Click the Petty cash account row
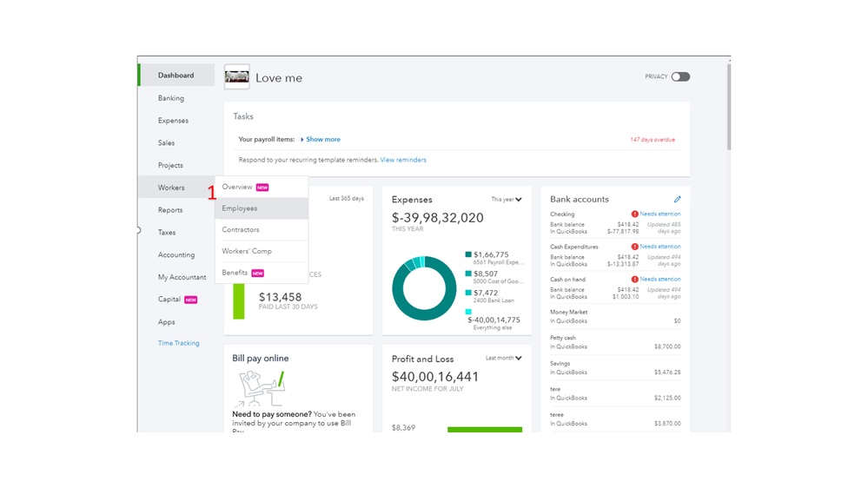 [615, 342]
